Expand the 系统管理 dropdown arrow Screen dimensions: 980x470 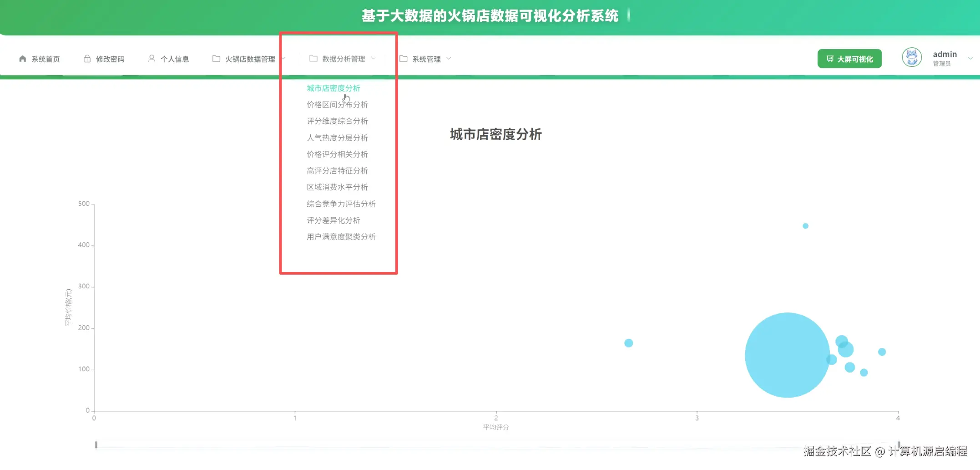coord(450,59)
